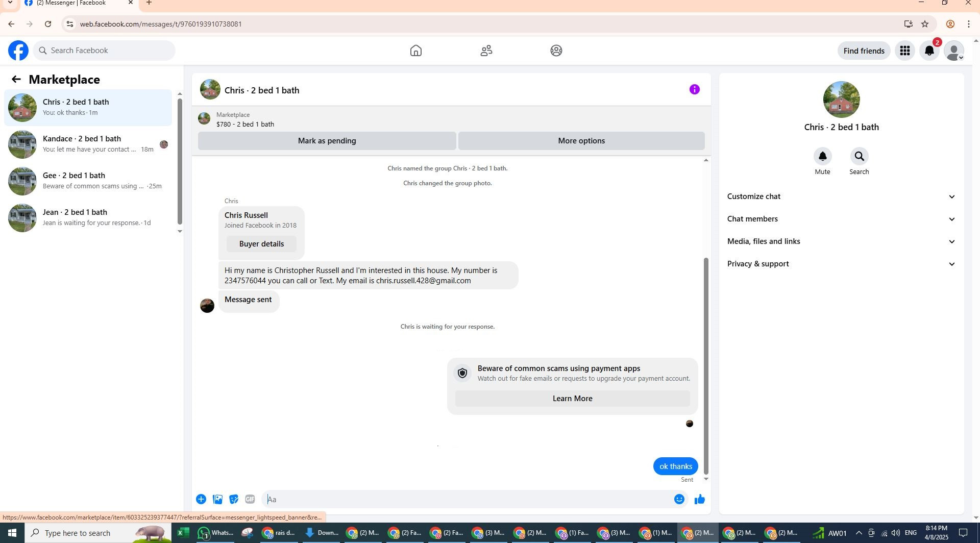Image resolution: width=980 pixels, height=543 pixels.
Task: Expand the Chat members section
Action: click(x=841, y=219)
